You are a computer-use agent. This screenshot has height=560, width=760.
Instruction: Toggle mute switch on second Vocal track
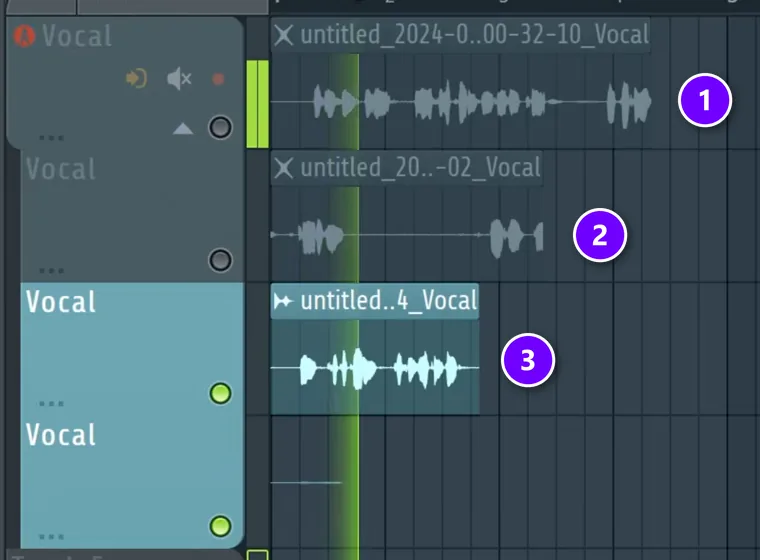point(220,260)
